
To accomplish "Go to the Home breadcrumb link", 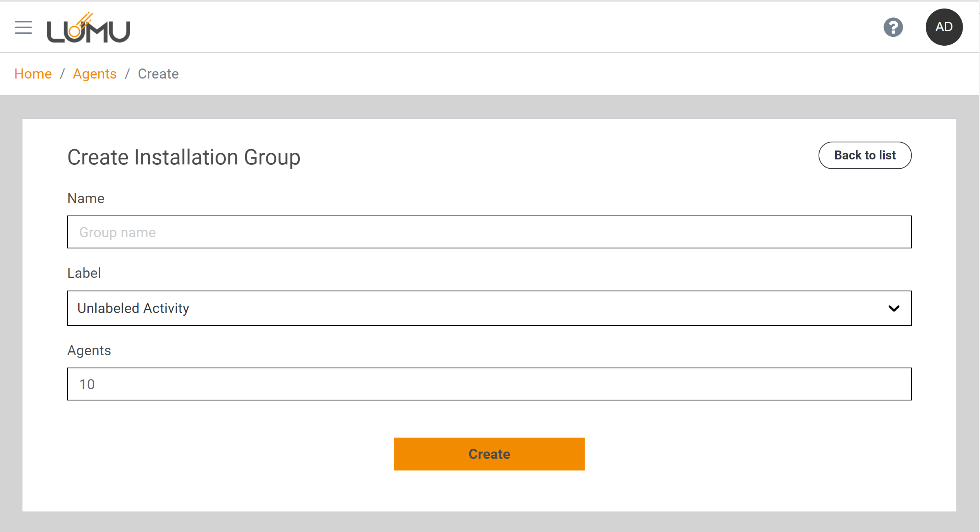I will point(33,74).
